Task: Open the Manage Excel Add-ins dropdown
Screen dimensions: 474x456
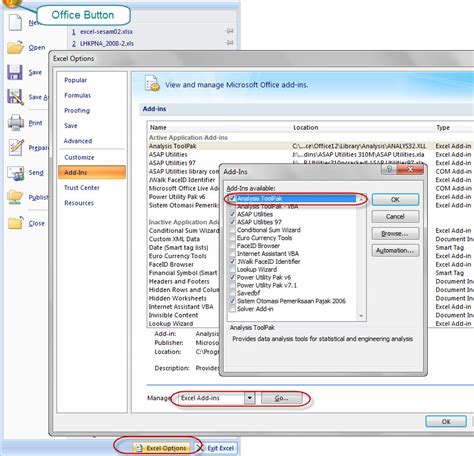Action: coord(249,398)
